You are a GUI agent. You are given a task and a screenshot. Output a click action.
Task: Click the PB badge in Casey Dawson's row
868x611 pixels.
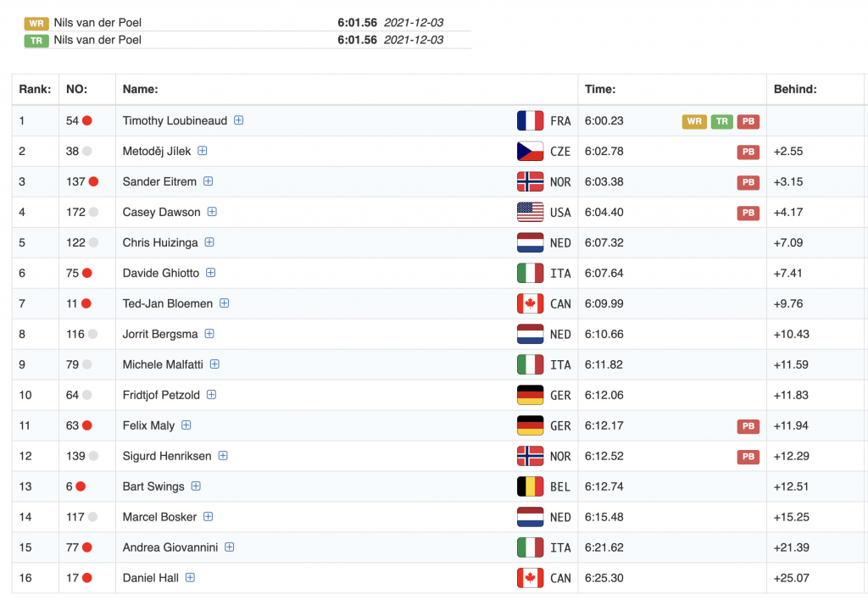click(x=748, y=213)
